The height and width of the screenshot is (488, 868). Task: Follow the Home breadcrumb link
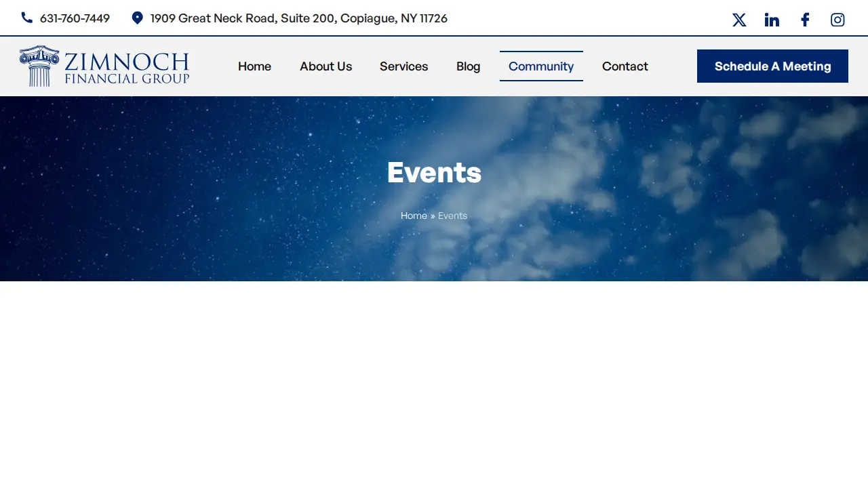click(414, 216)
